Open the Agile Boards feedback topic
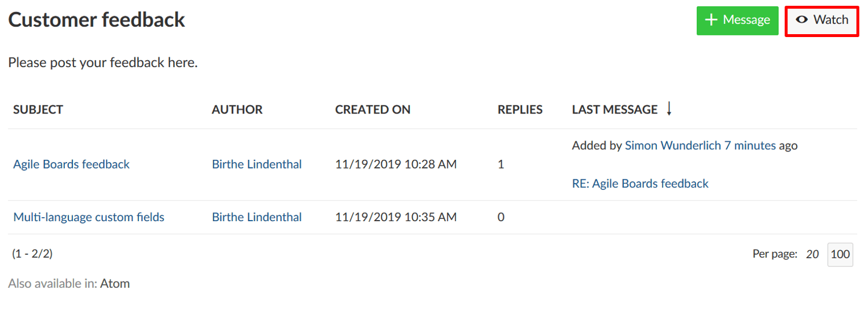Image resolution: width=868 pixels, height=319 pixels. coord(71,164)
